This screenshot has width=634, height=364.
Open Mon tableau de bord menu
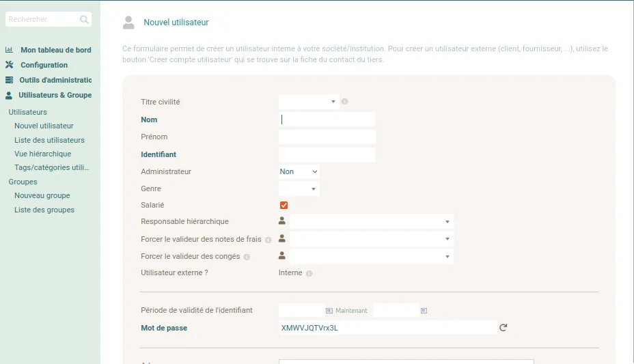[56, 50]
